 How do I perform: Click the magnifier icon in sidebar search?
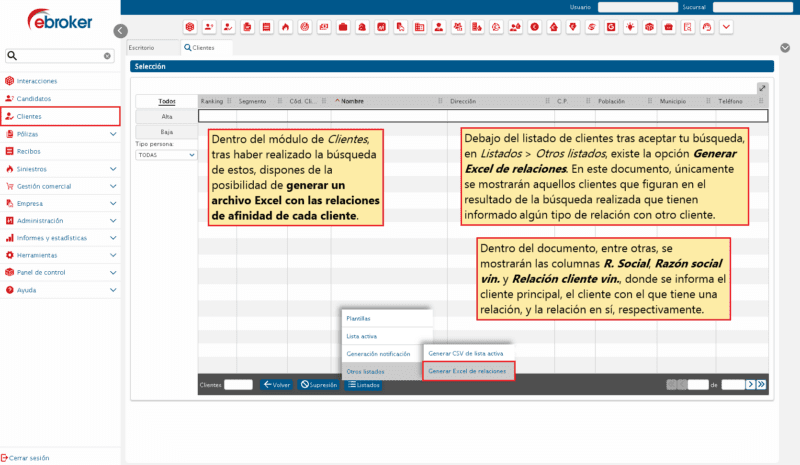[x=12, y=56]
